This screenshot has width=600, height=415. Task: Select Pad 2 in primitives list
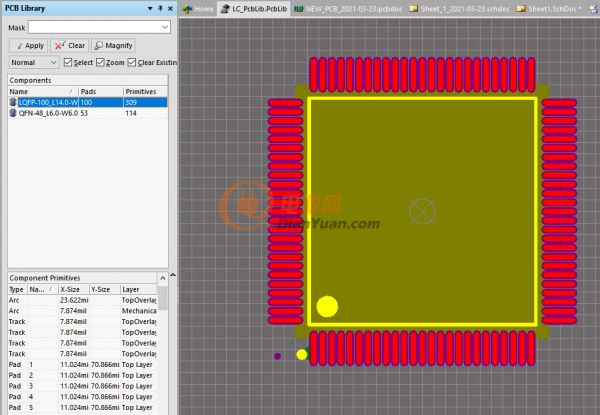82,376
